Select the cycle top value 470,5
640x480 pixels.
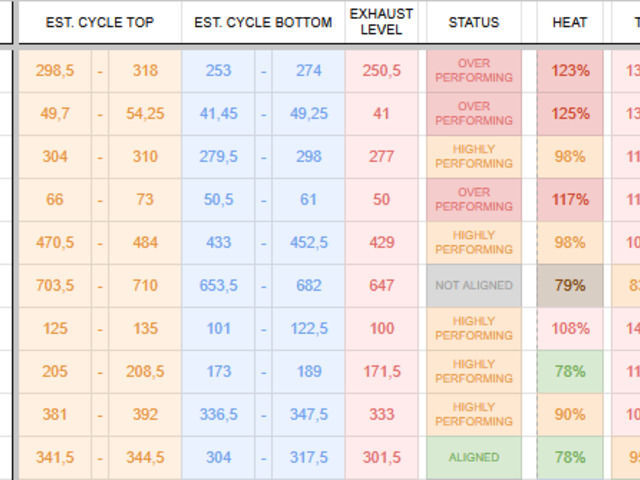[x=55, y=243]
